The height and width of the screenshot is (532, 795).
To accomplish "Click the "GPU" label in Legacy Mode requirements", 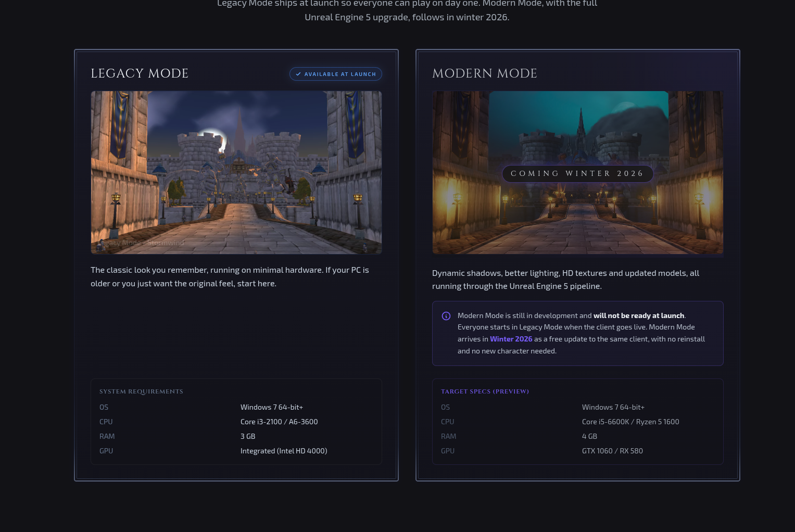I will [106, 451].
